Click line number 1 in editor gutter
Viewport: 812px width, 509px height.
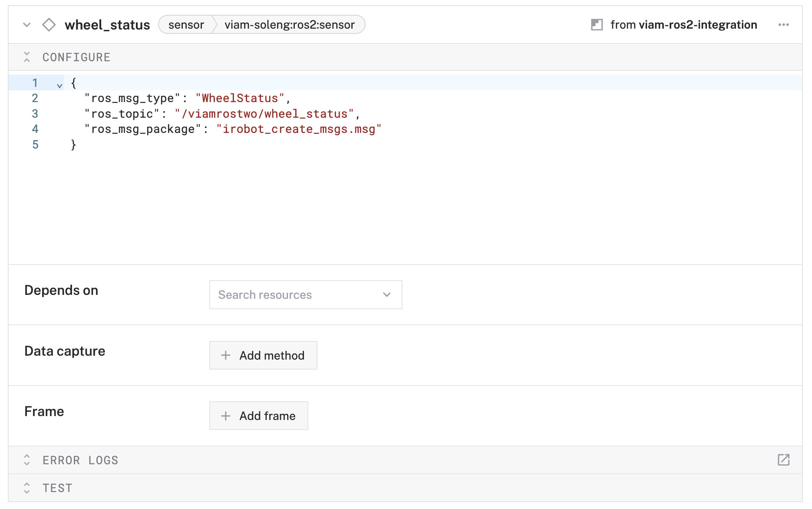[35, 83]
